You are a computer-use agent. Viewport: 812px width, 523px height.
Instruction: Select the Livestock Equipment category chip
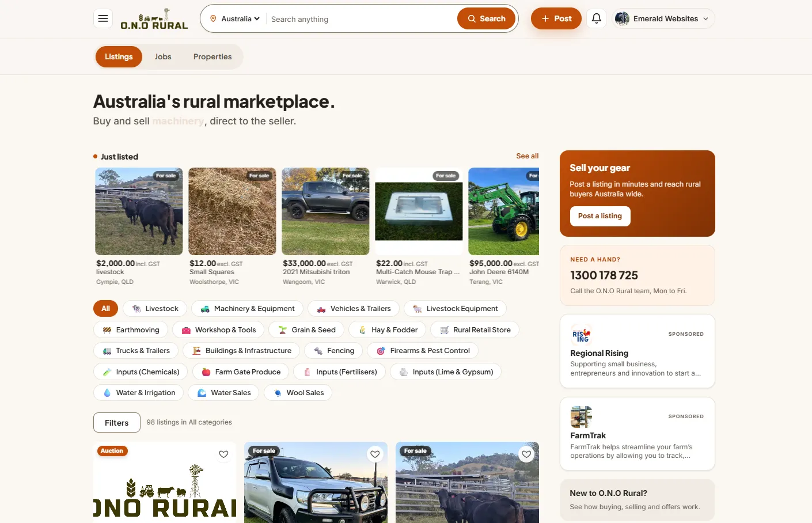pyautogui.click(x=455, y=309)
